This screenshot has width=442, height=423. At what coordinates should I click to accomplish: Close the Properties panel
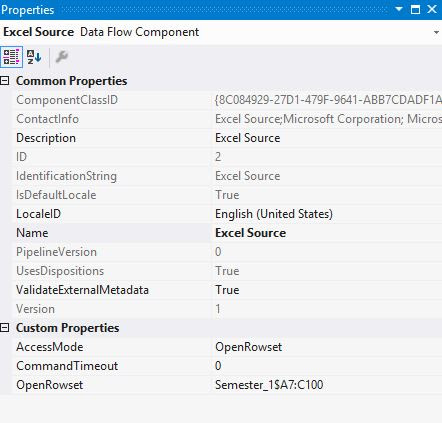[432, 9]
